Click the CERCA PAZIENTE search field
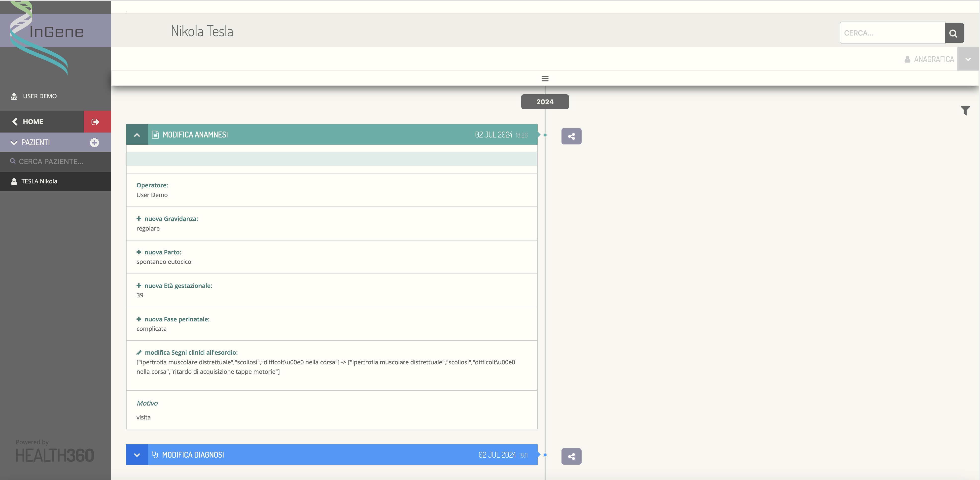Image resolution: width=980 pixels, height=480 pixels. click(x=56, y=162)
